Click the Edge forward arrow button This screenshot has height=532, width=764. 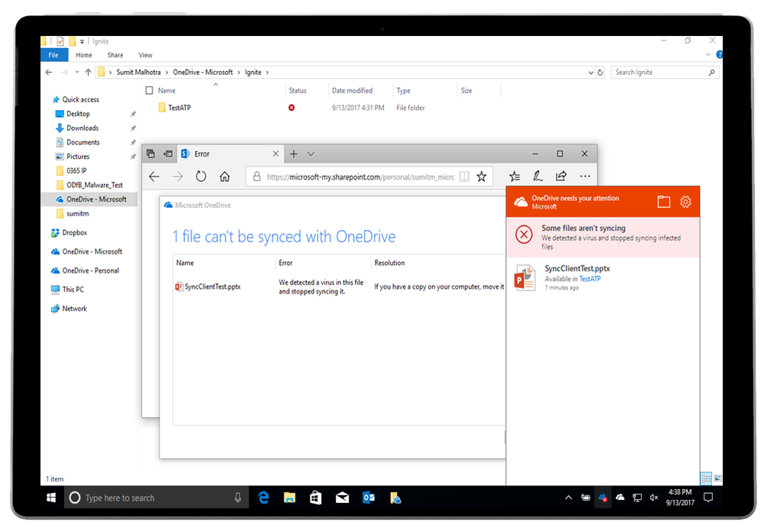(177, 177)
